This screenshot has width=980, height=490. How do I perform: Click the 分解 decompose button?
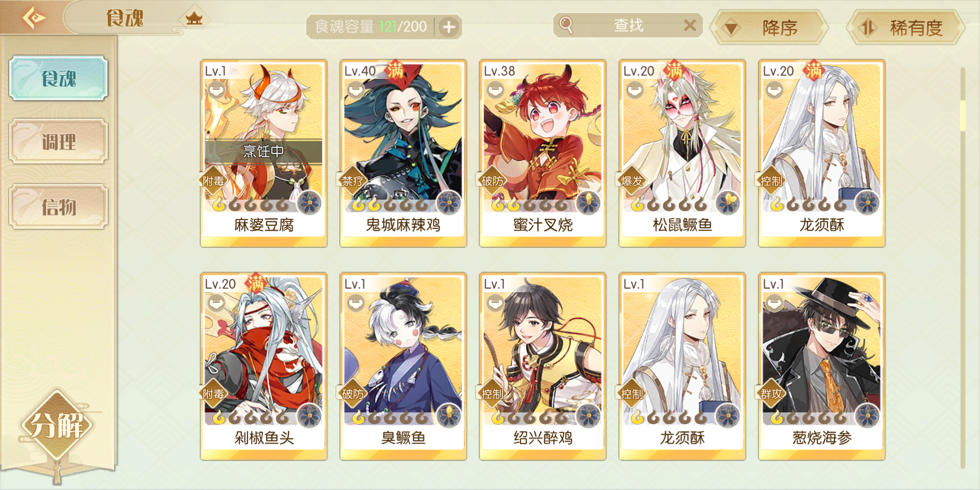[x=57, y=425]
